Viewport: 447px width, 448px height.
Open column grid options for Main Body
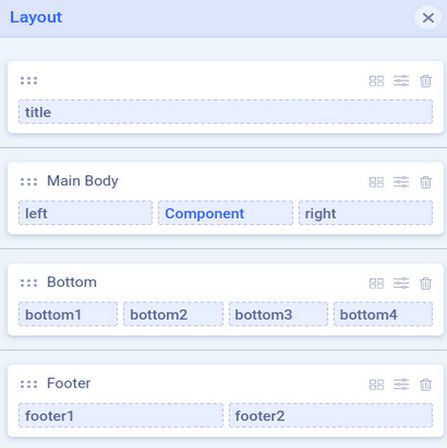[x=376, y=182]
